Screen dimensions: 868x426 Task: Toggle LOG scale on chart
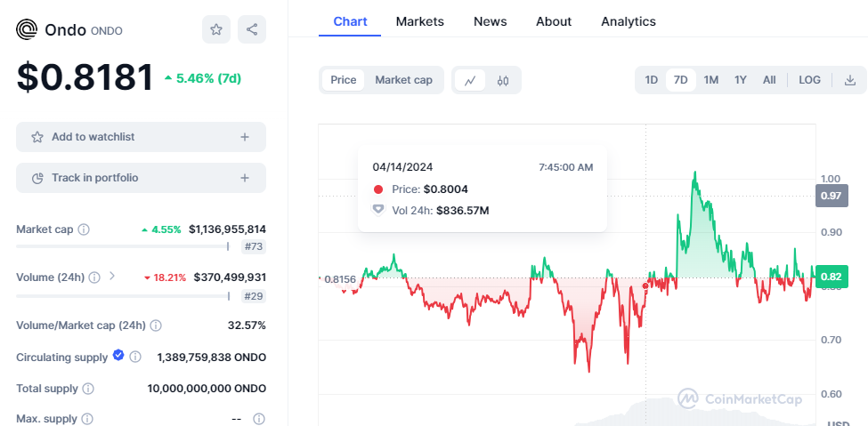pos(809,80)
